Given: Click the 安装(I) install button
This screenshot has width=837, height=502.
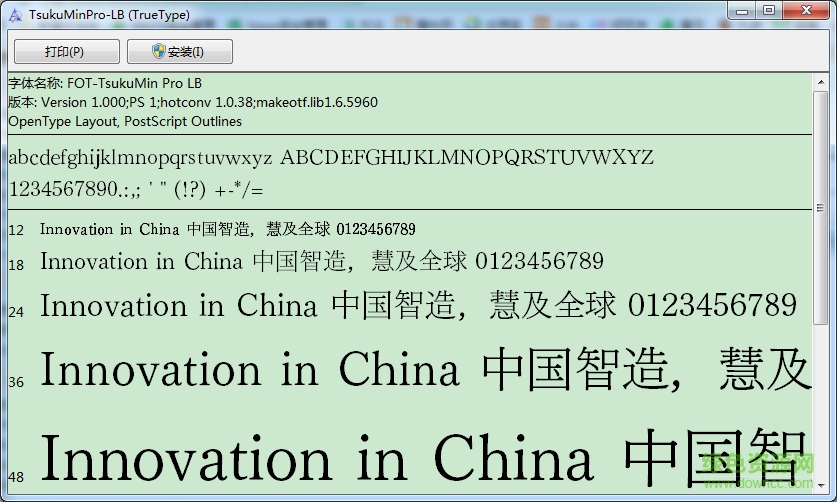Looking at the screenshot, I should point(180,51).
